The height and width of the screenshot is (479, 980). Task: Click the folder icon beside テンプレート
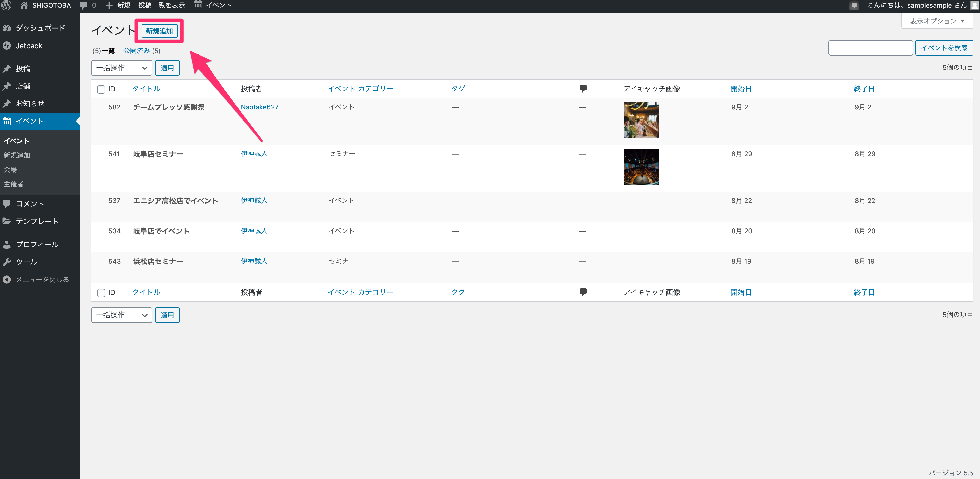(x=7, y=221)
